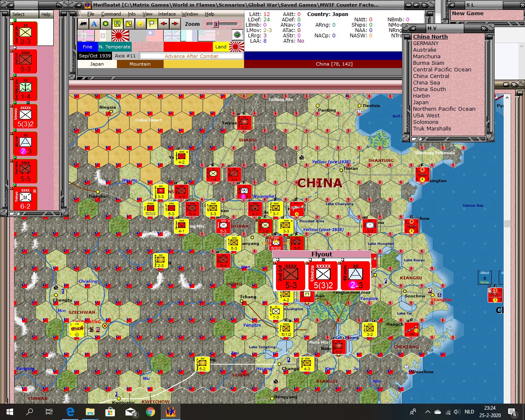Select Central Pacific Ocean map view
Viewport: 525px width, 420px height.
(442, 69)
